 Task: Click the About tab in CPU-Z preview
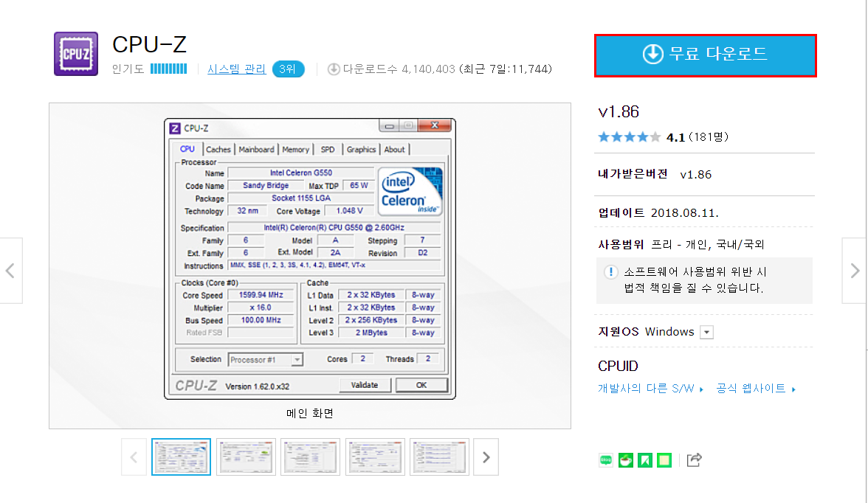394,150
